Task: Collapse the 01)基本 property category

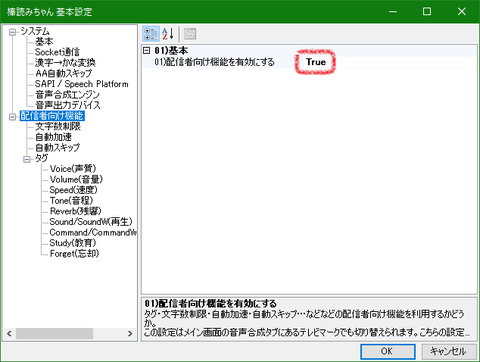Action: click(147, 51)
